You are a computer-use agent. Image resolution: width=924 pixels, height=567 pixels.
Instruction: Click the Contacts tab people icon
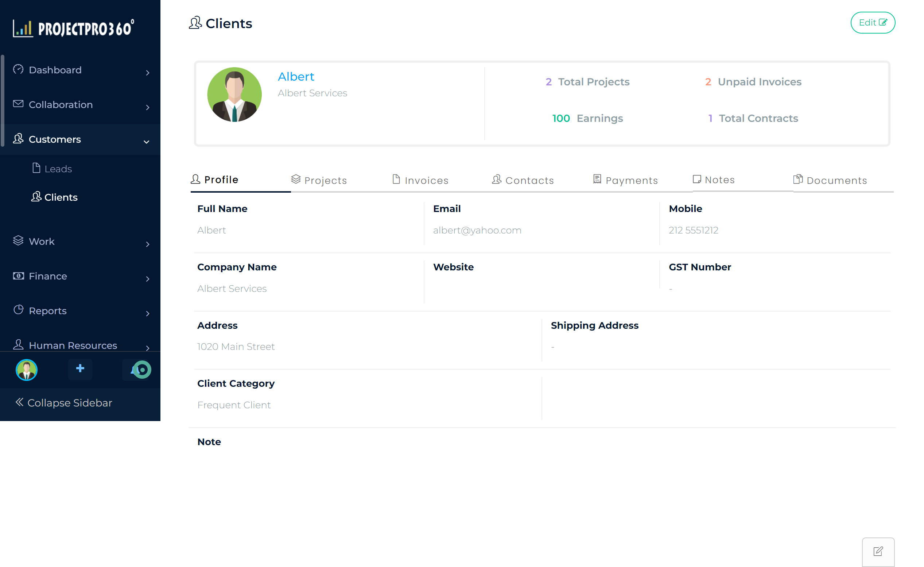pyautogui.click(x=497, y=180)
